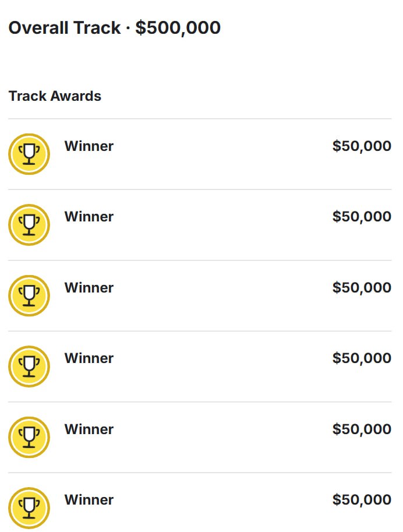Click the trophy icon in the last Winner row
403x532 pixels.
(29, 508)
